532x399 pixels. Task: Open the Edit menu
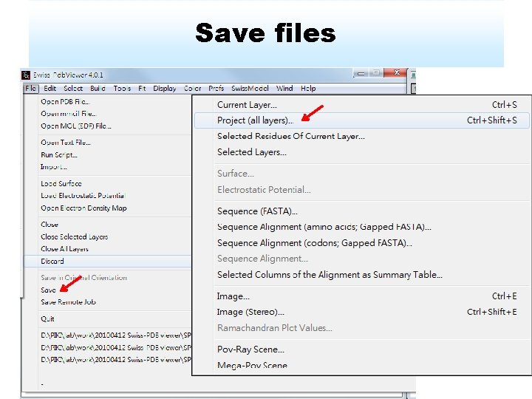[x=50, y=89]
